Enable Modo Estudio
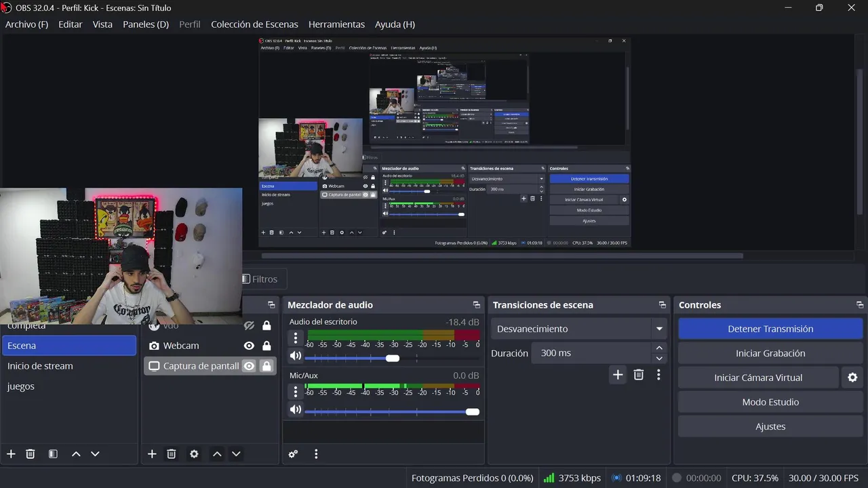Image resolution: width=868 pixels, height=488 pixels. tap(770, 402)
